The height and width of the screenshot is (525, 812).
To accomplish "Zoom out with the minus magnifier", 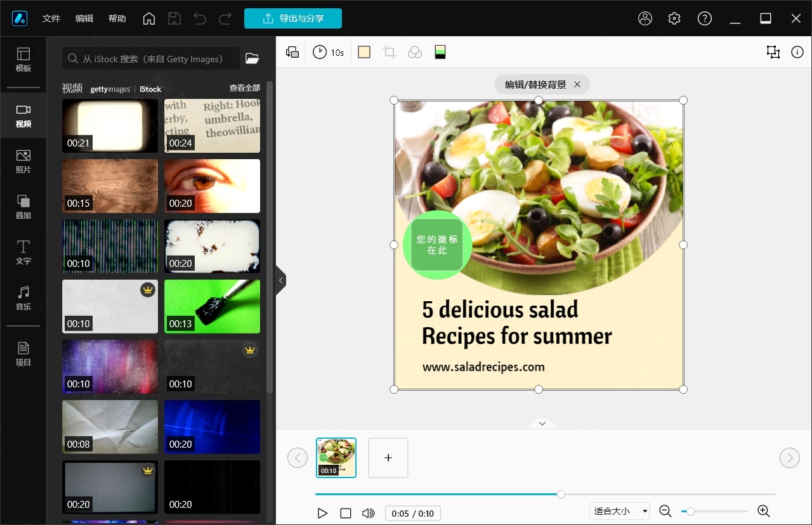I will 665,511.
